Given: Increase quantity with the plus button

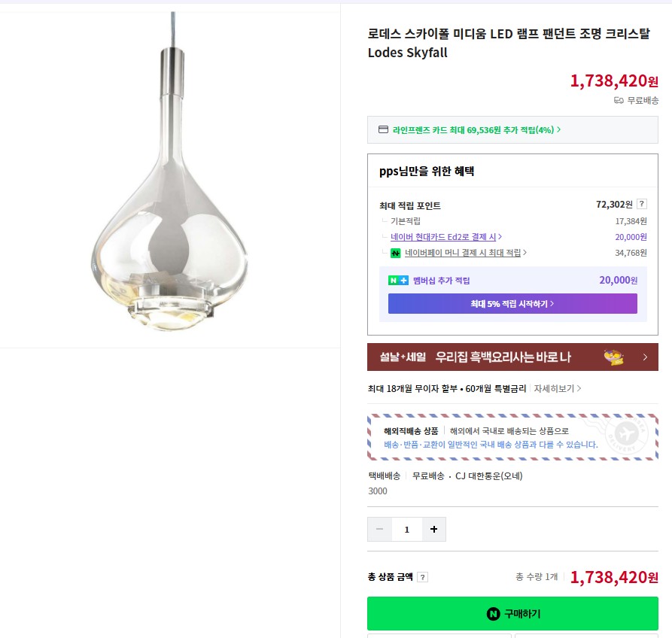Looking at the screenshot, I should tap(433, 530).
